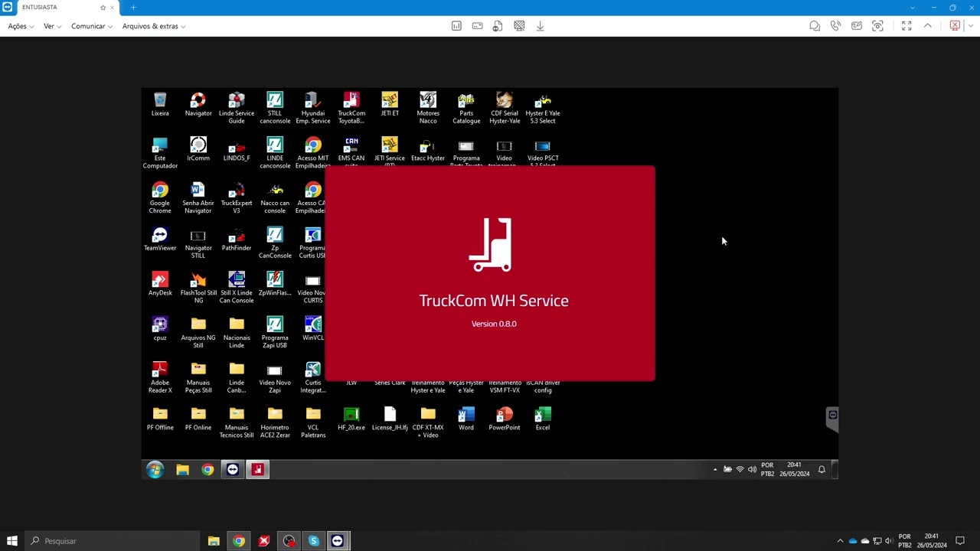Open chat icon in TeamViewer toolbar
The height and width of the screenshot is (551, 980).
[815, 26]
